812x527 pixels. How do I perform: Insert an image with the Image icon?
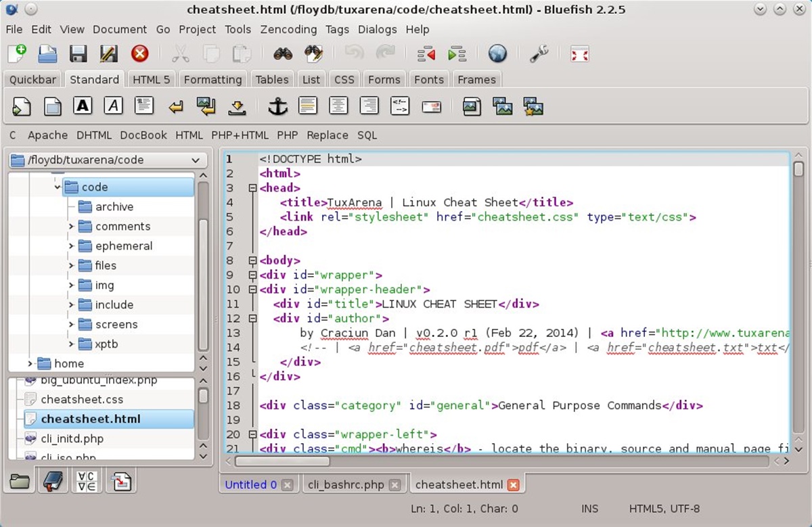point(471,106)
